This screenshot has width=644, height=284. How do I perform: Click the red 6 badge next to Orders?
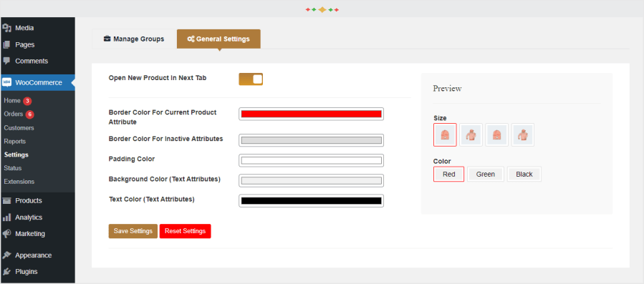click(x=29, y=114)
